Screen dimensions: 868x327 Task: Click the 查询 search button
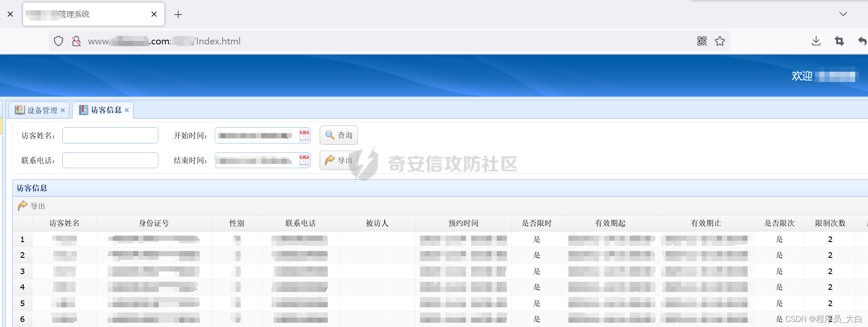[x=339, y=135]
